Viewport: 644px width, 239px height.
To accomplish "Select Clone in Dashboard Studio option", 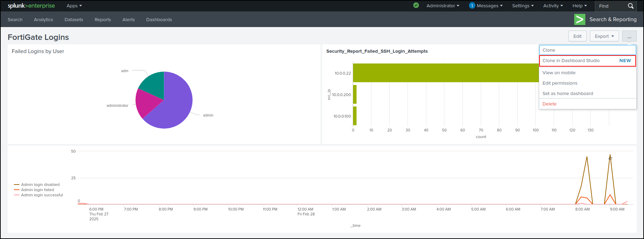I will [587, 61].
